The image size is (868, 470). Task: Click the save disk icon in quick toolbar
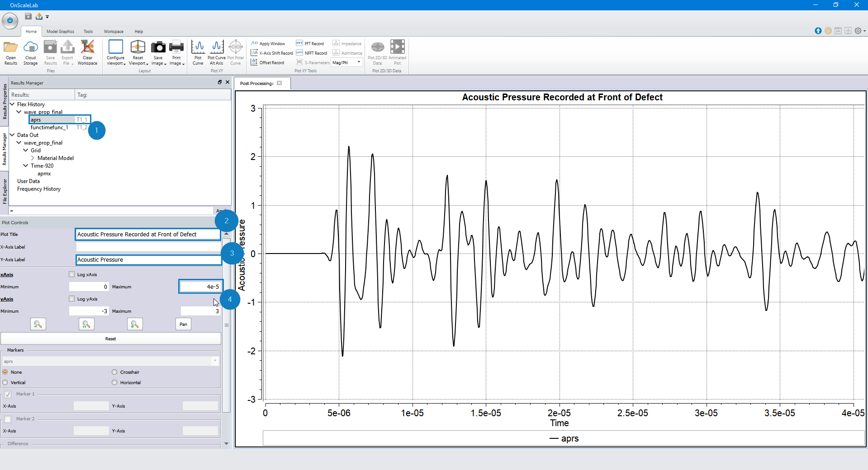click(x=28, y=16)
